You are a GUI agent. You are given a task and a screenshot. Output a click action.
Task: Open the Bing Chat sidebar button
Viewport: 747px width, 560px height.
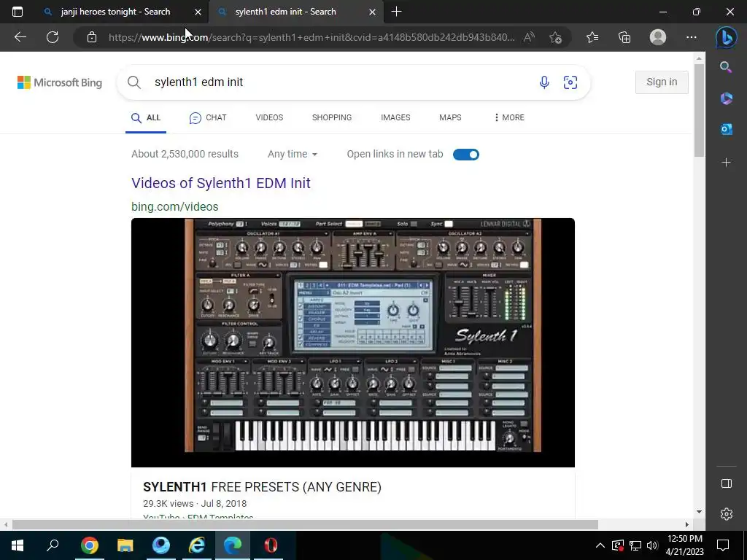726,37
